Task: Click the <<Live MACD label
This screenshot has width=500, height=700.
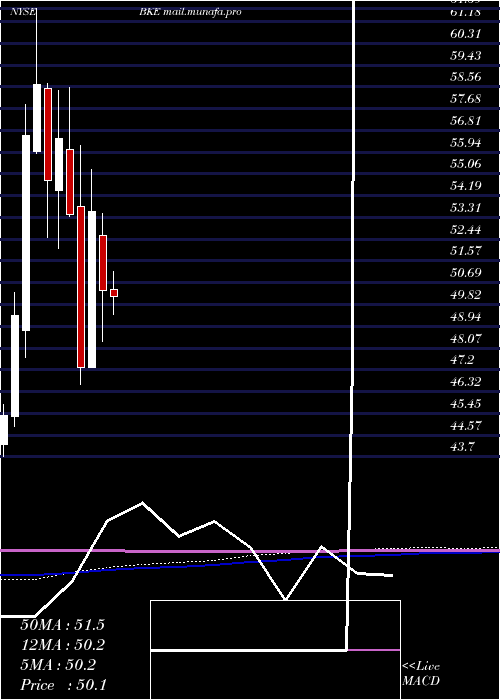Action: pyautogui.click(x=421, y=674)
